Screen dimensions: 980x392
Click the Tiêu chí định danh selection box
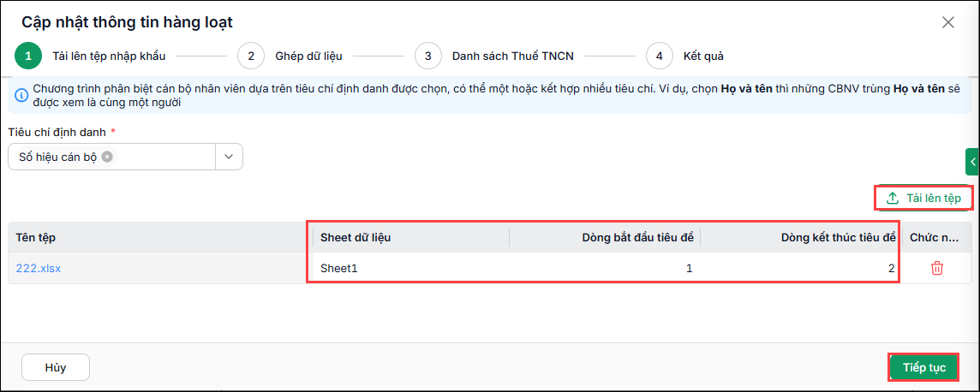[125, 157]
